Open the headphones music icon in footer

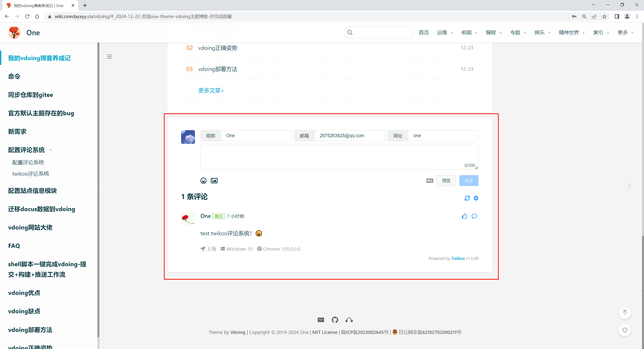tap(349, 320)
